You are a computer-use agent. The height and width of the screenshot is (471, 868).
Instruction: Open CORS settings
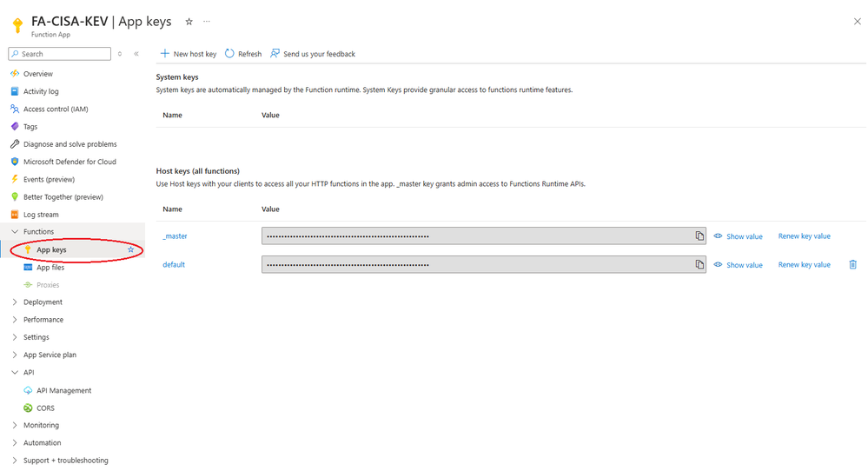[x=45, y=408]
